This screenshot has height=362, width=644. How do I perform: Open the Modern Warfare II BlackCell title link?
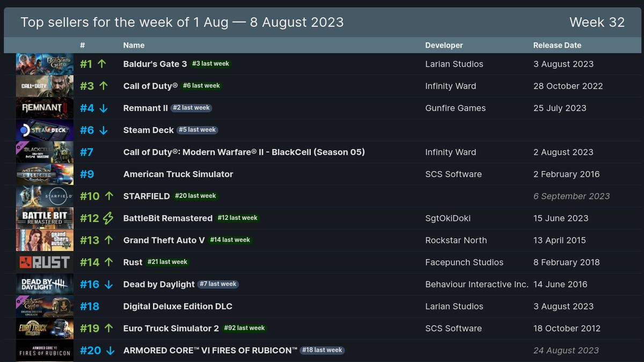tap(244, 152)
